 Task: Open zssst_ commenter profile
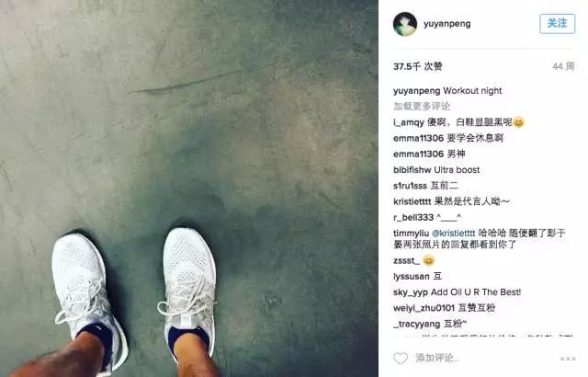pyautogui.click(x=406, y=260)
